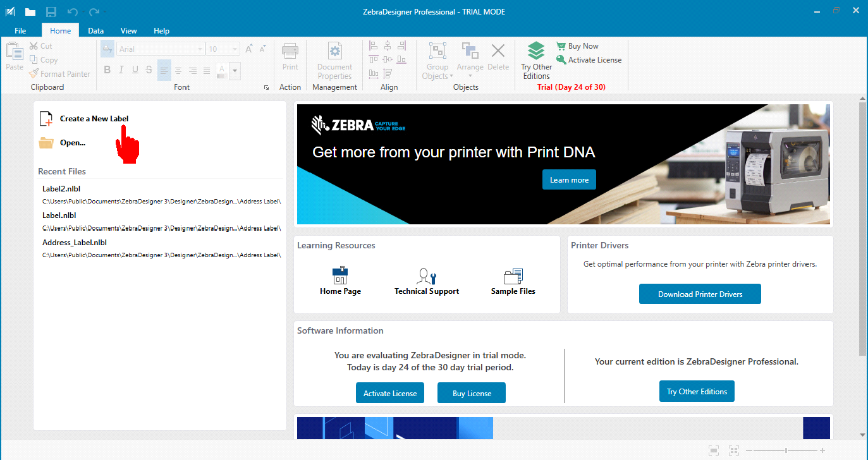Toggle underline formatting in Font group
This screenshot has width=868, height=460.
135,70
